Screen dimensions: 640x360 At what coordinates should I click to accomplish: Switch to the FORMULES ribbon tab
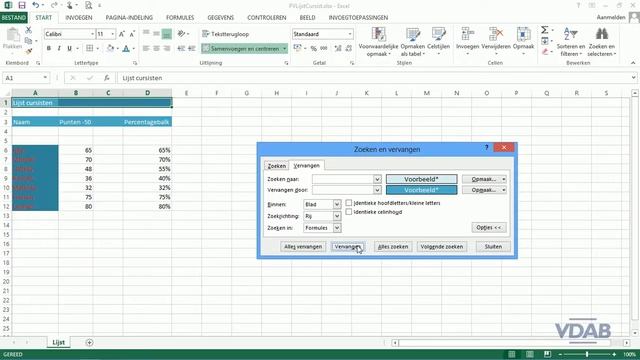[180, 18]
